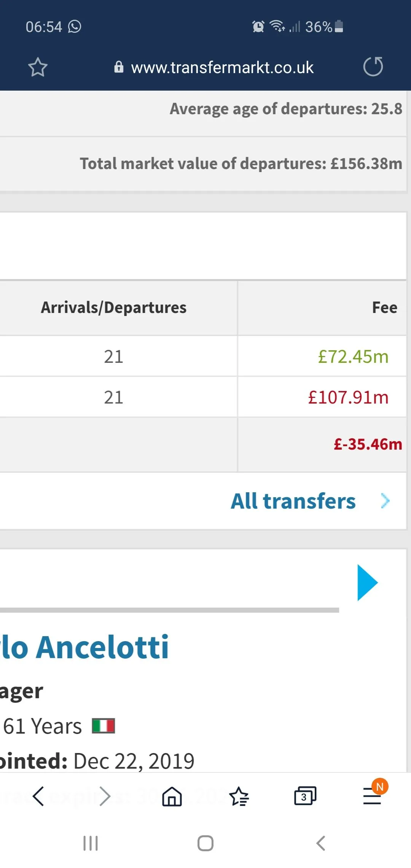Tap the bookmark star icon beside the URL

click(x=38, y=67)
